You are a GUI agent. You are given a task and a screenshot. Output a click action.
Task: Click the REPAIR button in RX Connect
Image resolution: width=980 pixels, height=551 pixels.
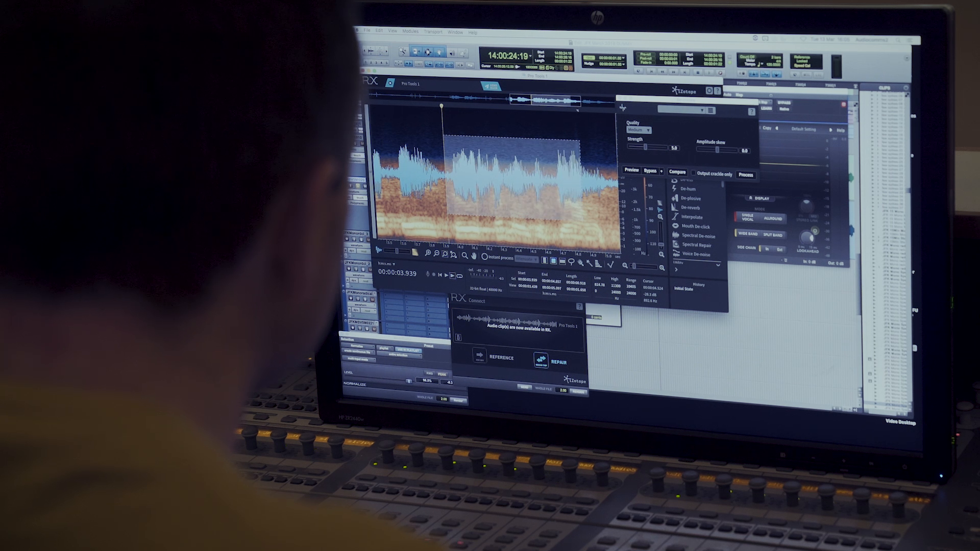[551, 360]
